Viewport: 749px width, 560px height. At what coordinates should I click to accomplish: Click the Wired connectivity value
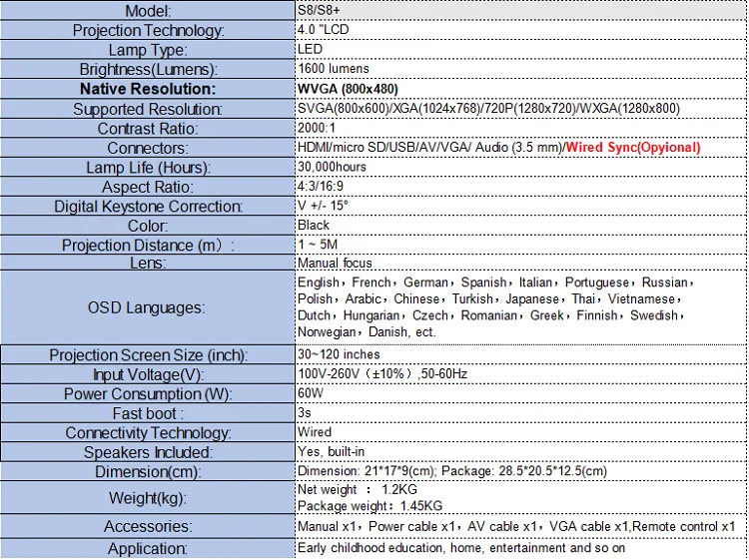pyautogui.click(x=315, y=432)
